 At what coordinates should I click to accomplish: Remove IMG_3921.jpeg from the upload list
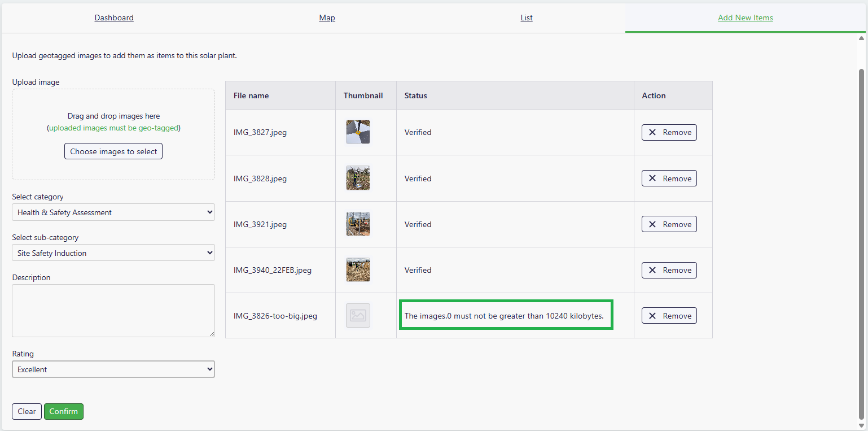[669, 224]
